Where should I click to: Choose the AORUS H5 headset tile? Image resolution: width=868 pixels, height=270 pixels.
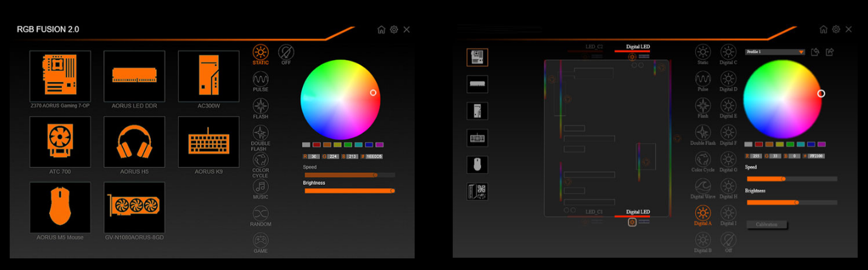tap(134, 141)
